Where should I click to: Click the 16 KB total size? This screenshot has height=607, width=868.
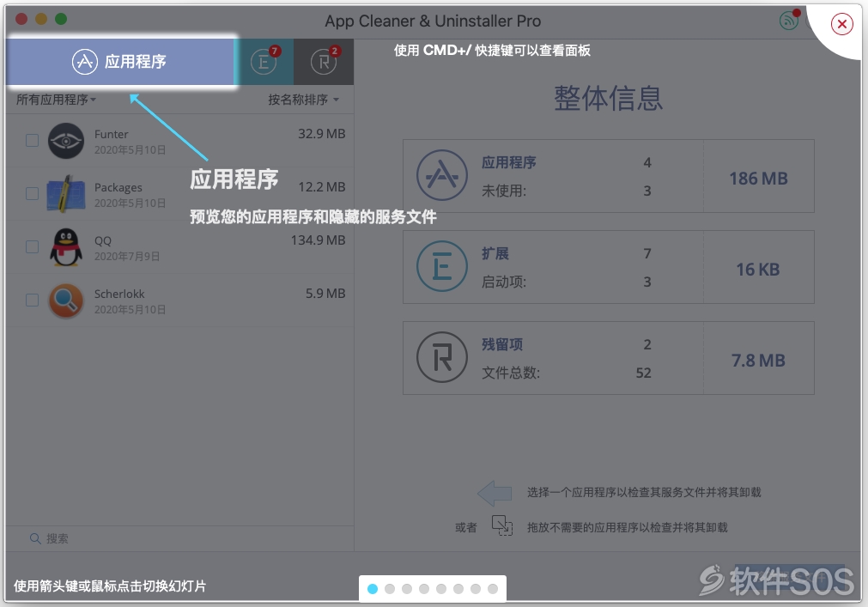coord(758,270)
